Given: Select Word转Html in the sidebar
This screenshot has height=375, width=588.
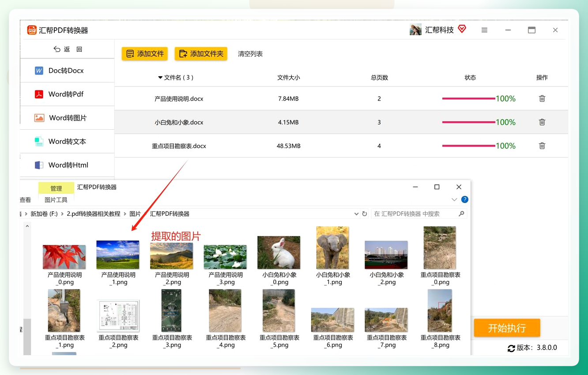Looking at the screenshot, I should 67,165.
